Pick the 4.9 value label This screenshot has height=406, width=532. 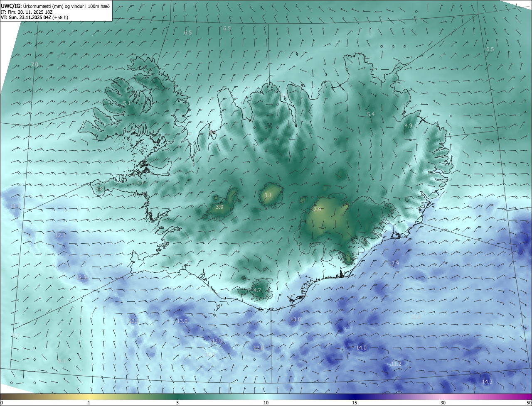[408, 125]
